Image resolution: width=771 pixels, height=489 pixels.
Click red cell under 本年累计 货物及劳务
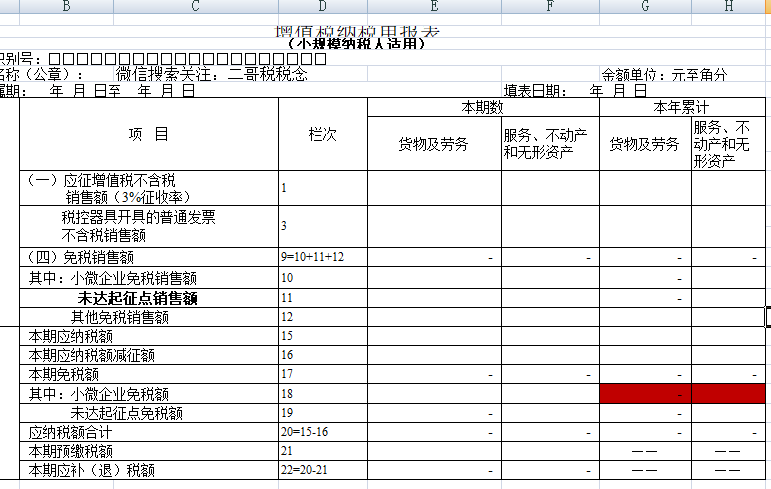click(x=645, y=394)
